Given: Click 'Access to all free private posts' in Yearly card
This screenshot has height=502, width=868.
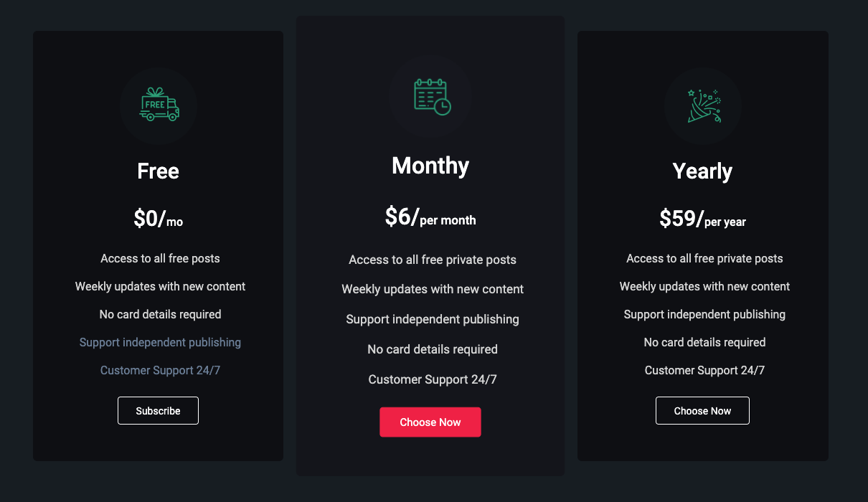Looking at the screenshot, I should pyautogui.click(x=704, y=258).
